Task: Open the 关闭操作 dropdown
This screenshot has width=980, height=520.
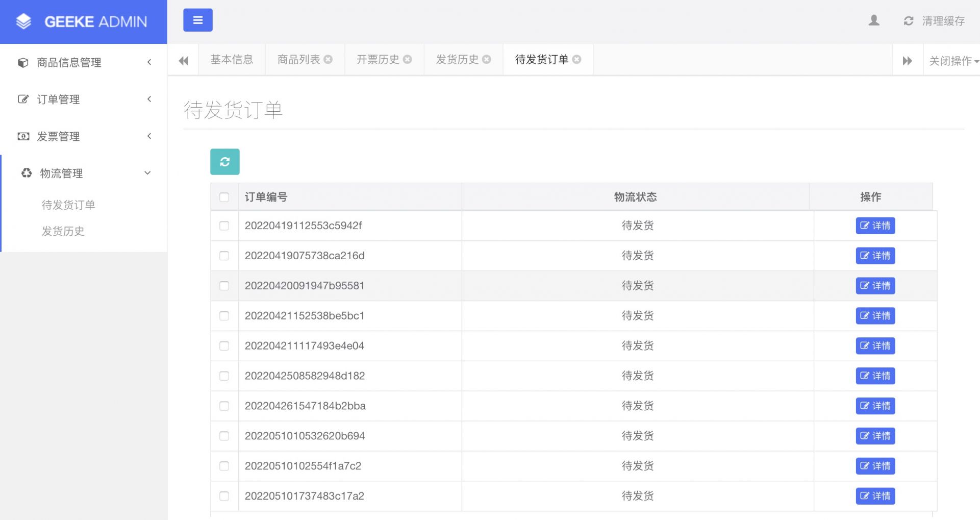Action: [953, 61]
